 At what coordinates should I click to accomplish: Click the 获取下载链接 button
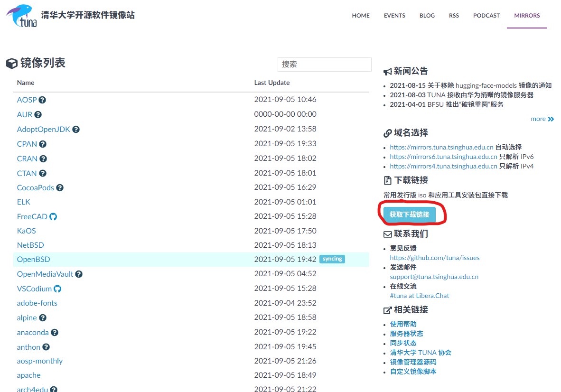409,215
